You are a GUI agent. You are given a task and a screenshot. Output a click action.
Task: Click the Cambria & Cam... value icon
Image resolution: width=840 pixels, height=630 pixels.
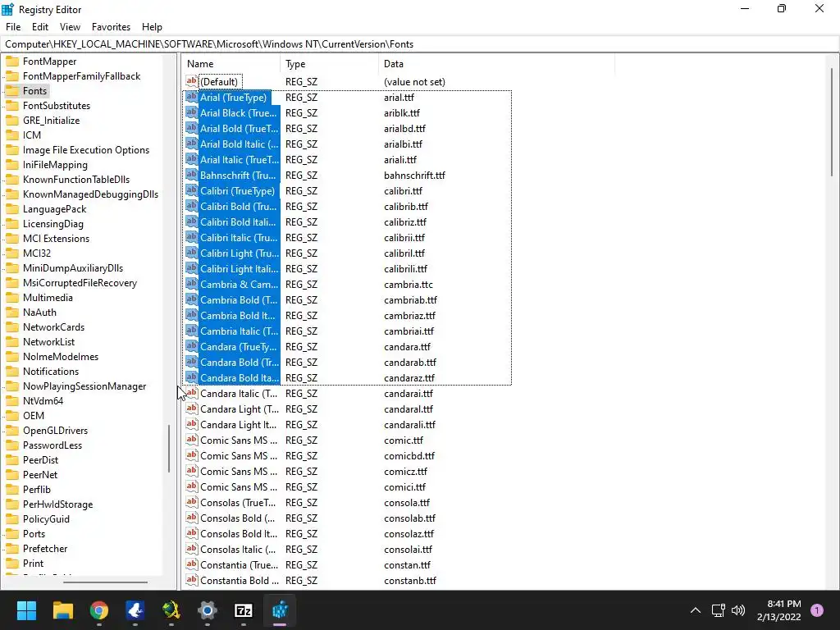(191, 284)
